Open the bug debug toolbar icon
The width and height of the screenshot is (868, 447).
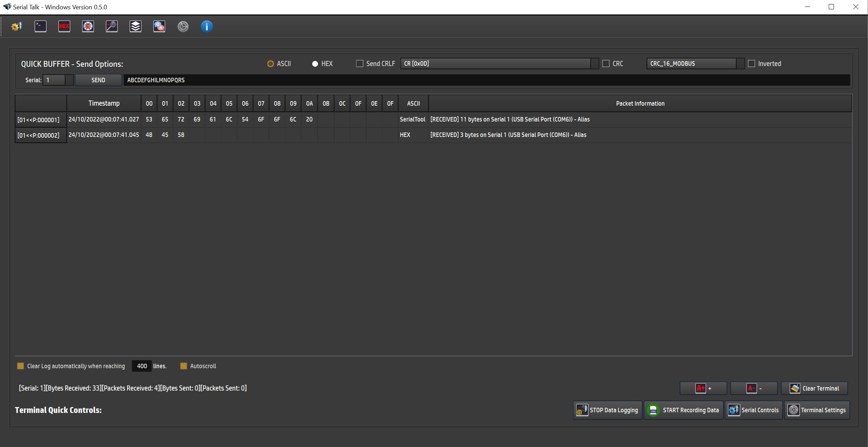click(88, 26)
